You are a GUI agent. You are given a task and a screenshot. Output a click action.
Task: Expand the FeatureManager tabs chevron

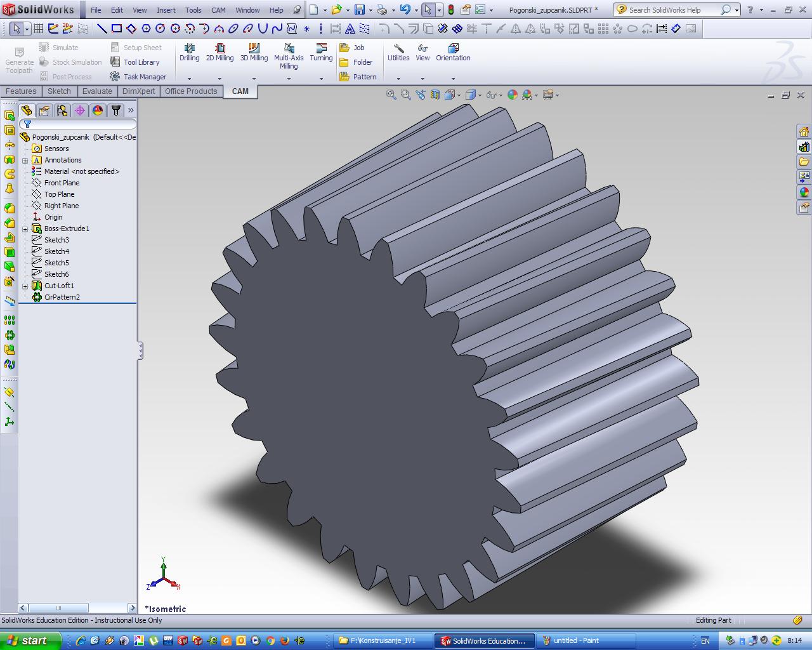point(131,110)
